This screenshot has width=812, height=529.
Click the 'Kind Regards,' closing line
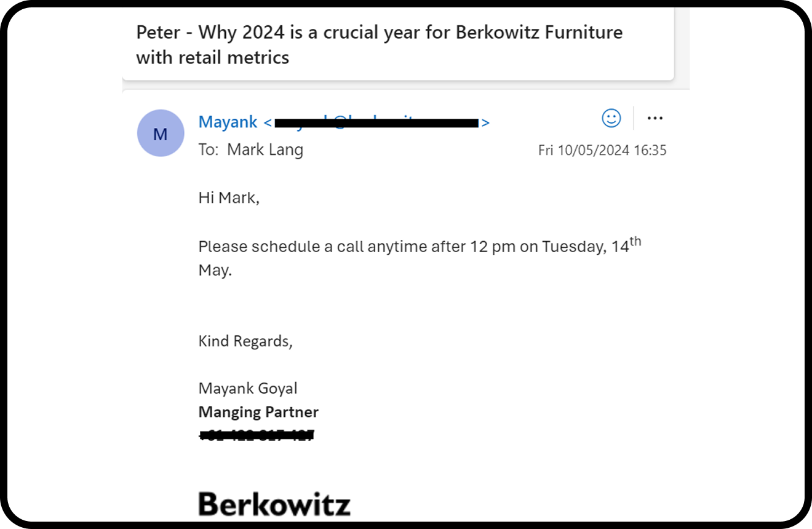pyautogui.click(x=245, y=341)
